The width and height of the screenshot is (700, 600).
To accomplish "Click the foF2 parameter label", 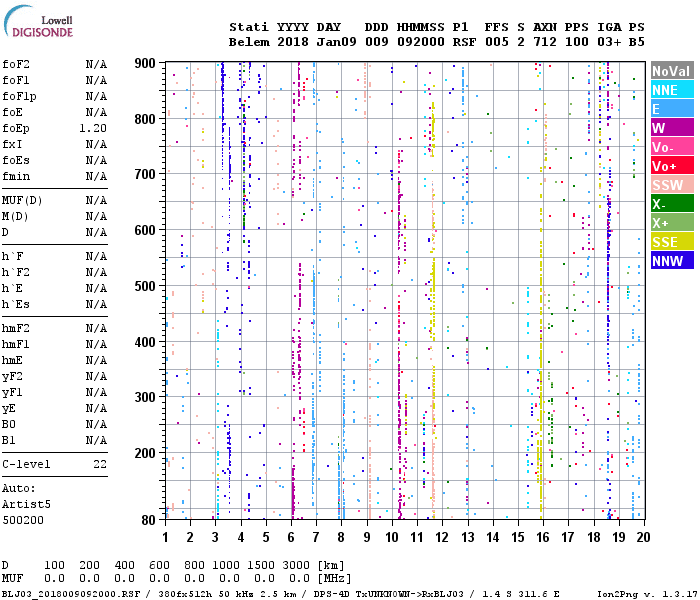I will (x=16, y=64).
